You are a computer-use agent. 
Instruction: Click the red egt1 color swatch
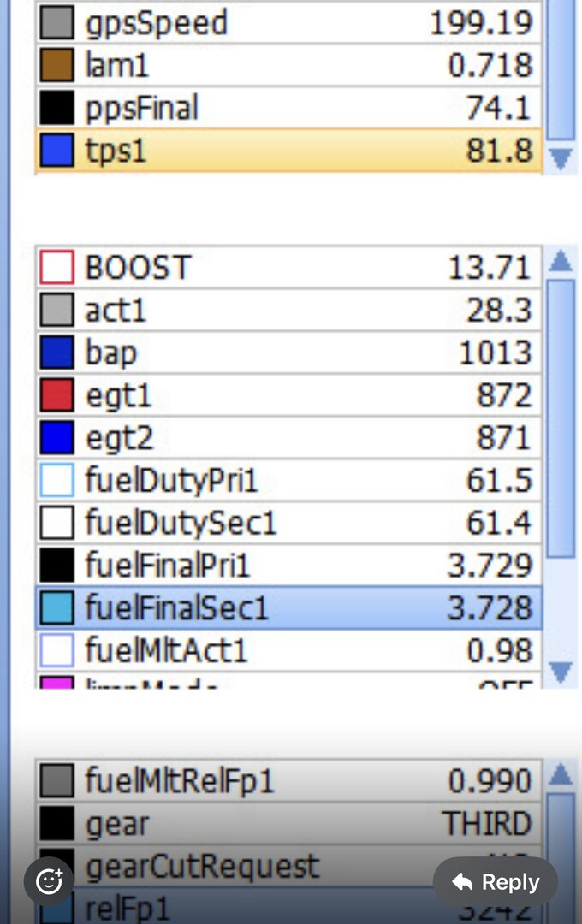pyautogui.click(x=57, y=394)
